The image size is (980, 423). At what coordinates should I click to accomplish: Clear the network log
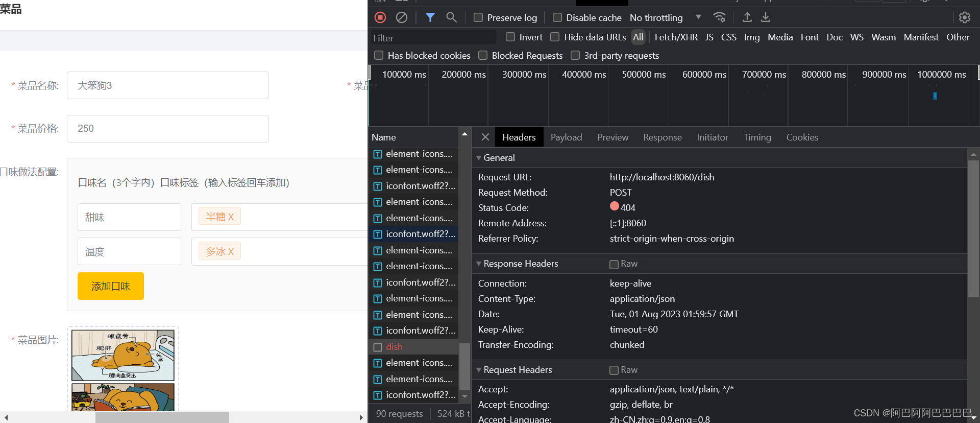pos(402,17)
